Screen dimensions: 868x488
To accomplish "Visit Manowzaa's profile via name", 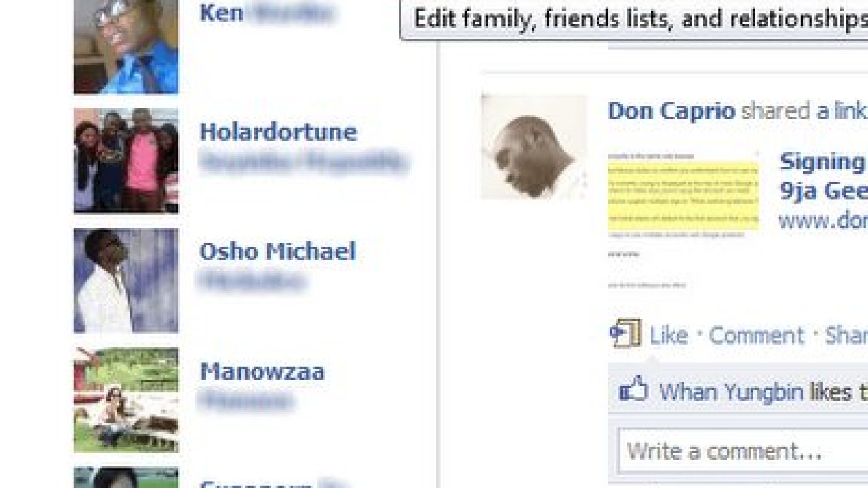I will pyautogui.click(x=262, y=371).
